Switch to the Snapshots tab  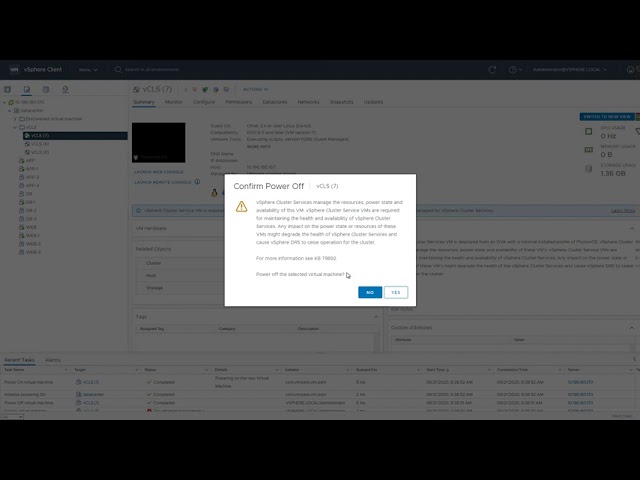pyautogui.click(x=342, y=102)
